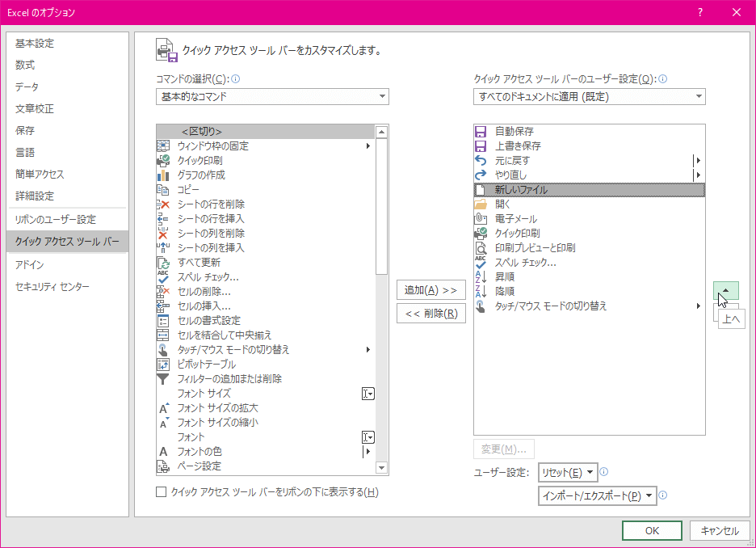Click the dialog help question mark
756x548 pixels.
700,13
